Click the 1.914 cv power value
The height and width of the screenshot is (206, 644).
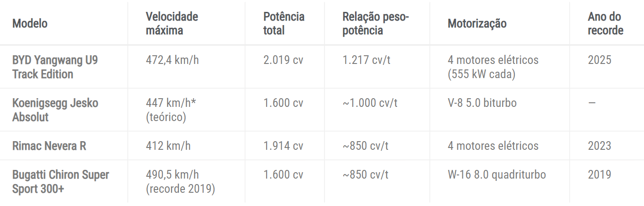click(283, 146)
